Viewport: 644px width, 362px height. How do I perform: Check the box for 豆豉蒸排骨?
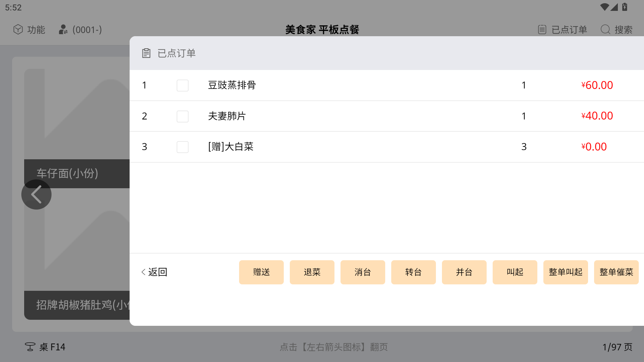pyautogui.click(x=182, y=85)
